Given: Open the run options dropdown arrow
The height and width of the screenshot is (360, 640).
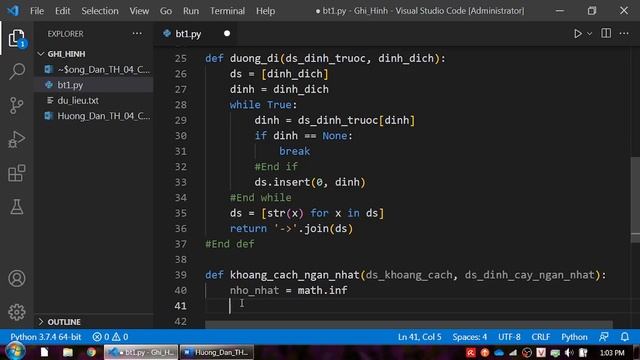Looking at the screenshot, I should (589, 34).
